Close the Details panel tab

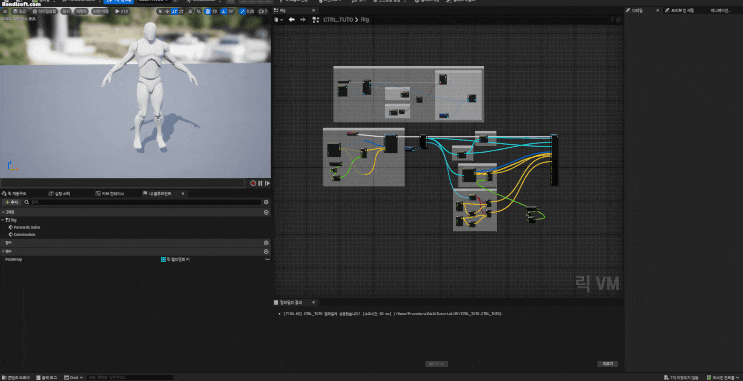(x=658, y=10)
